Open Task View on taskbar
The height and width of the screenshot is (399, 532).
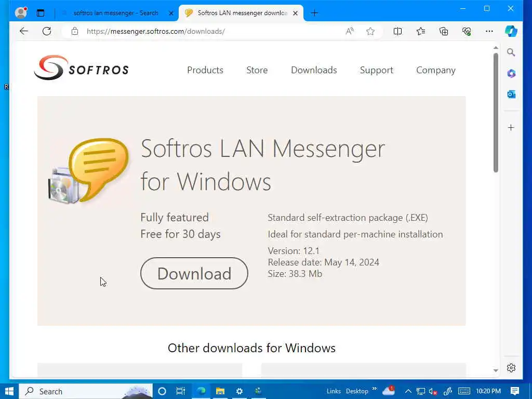[x=180, y=391]
